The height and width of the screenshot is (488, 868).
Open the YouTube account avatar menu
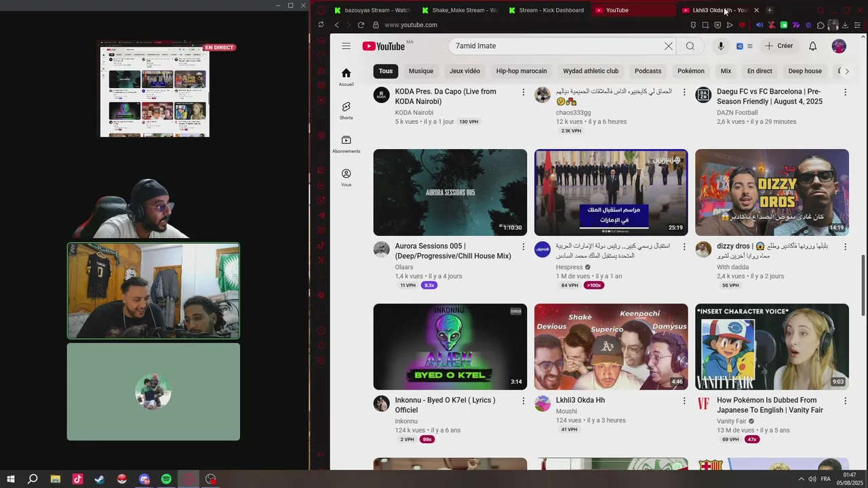[839, 46]
